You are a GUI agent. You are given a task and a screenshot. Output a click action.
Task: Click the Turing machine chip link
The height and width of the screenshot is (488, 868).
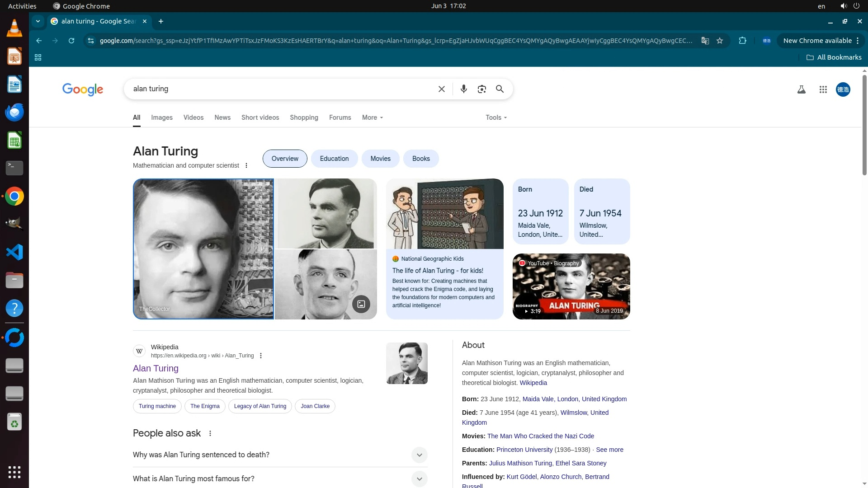157,406
